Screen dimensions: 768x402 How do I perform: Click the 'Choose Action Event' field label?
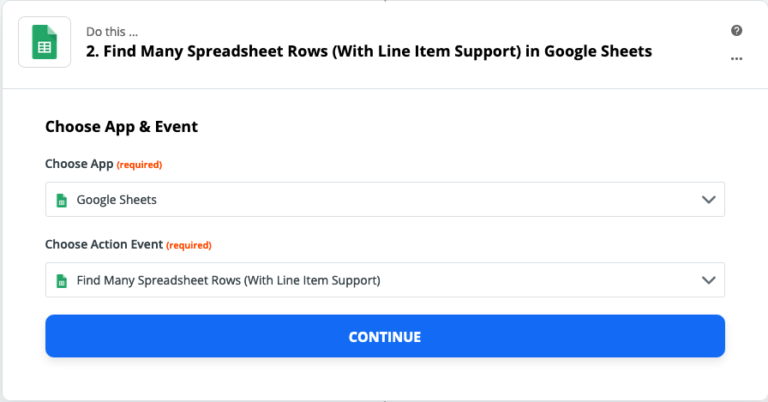click(103, 244)
